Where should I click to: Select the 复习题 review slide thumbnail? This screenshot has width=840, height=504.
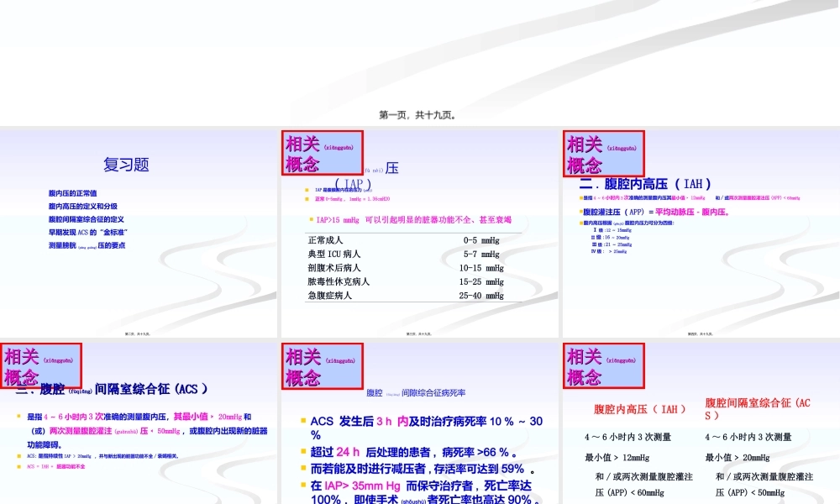pyautogui.click(x=139, y=227)
